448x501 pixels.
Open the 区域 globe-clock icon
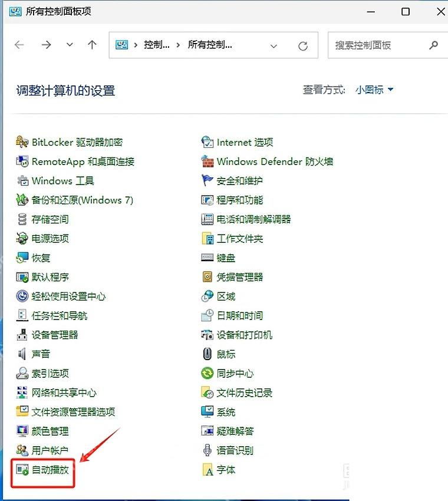(x=207, y=296)
